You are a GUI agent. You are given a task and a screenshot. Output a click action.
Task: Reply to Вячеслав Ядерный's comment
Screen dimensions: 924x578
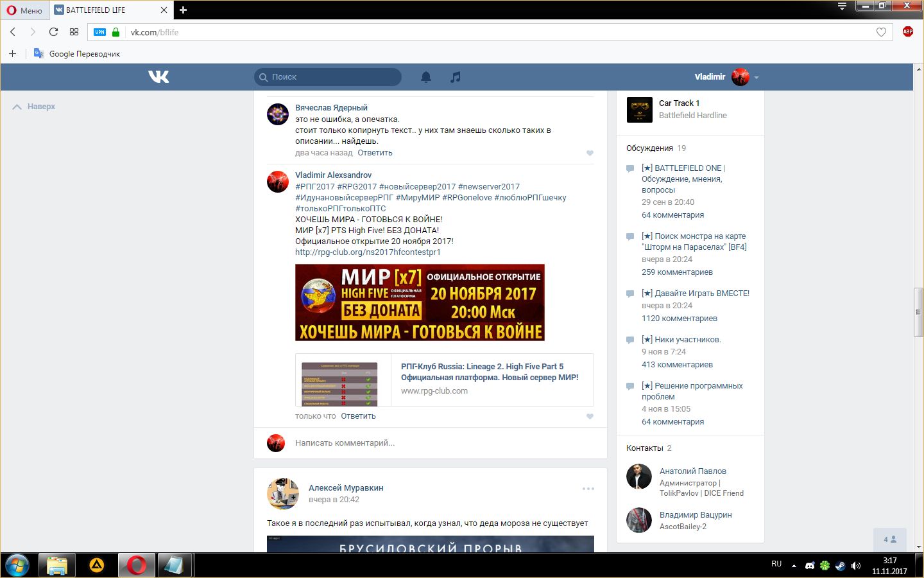coord(375,153)
